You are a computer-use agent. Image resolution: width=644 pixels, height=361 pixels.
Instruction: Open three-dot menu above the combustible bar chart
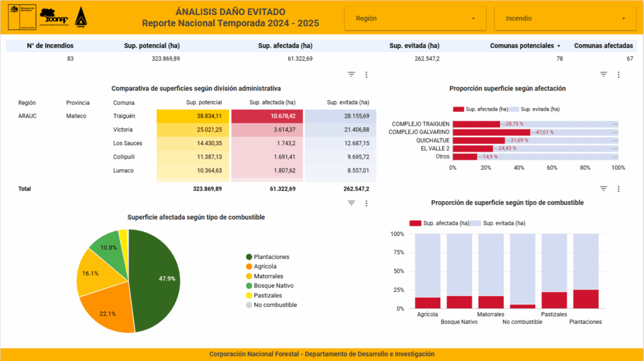(x=618, y=189)
